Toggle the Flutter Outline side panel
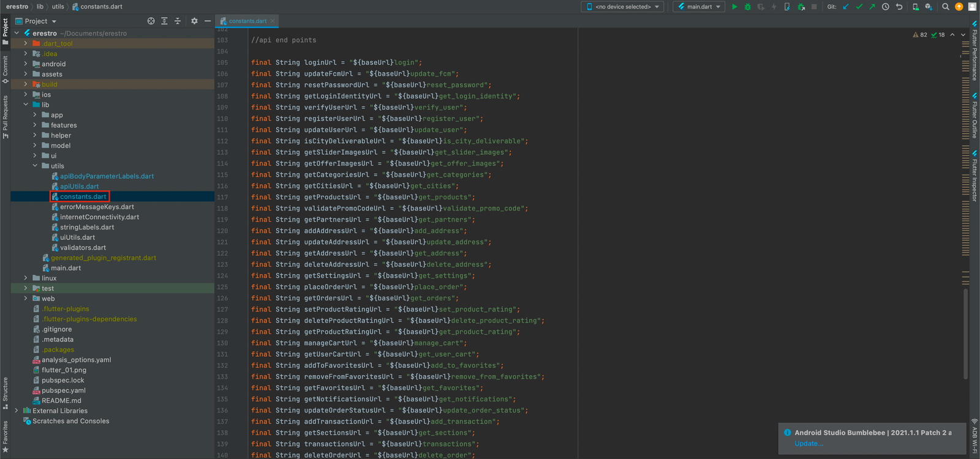The image size is (980, 459). pos(974,116)
